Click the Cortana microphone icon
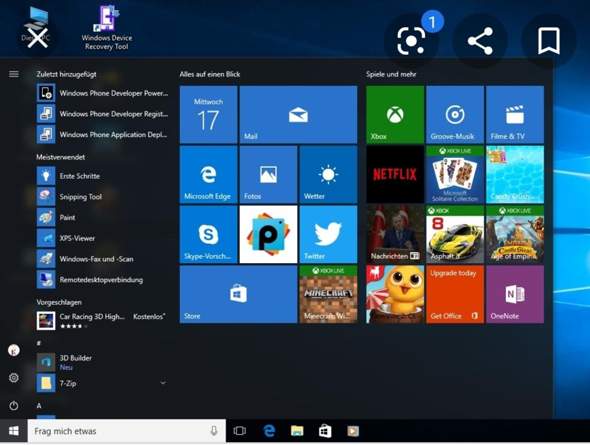Image resolution: width=590 pixels, height=445 pixels. (x=213, y=431)
